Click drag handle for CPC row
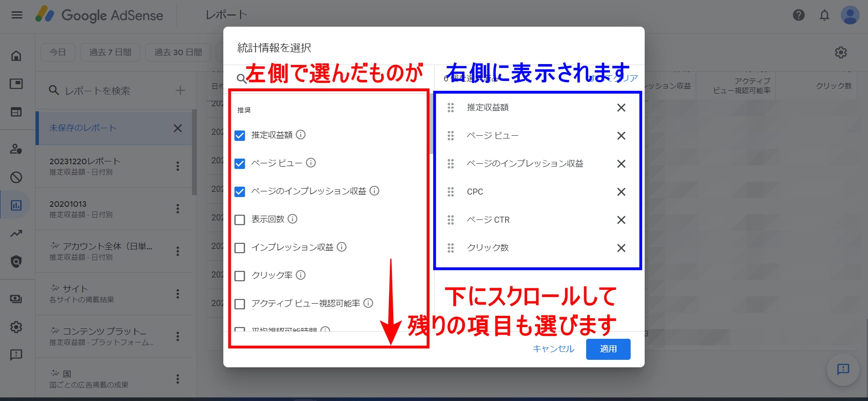 pos(450,192)
